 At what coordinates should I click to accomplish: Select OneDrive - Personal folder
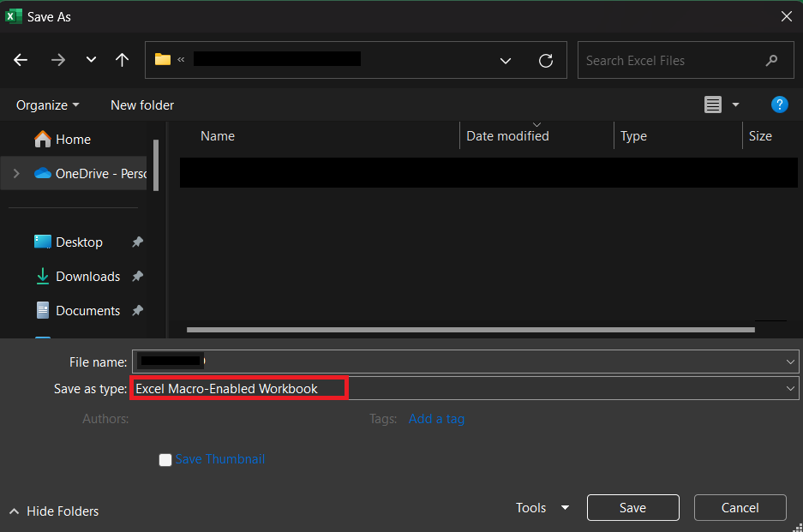90,174
